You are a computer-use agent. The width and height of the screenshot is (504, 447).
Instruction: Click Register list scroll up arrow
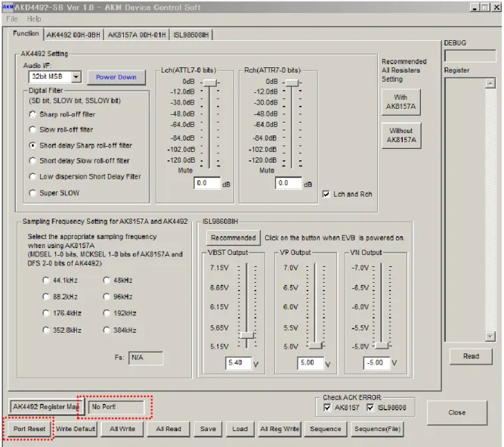pyautogui.click(x=490, y=83)
